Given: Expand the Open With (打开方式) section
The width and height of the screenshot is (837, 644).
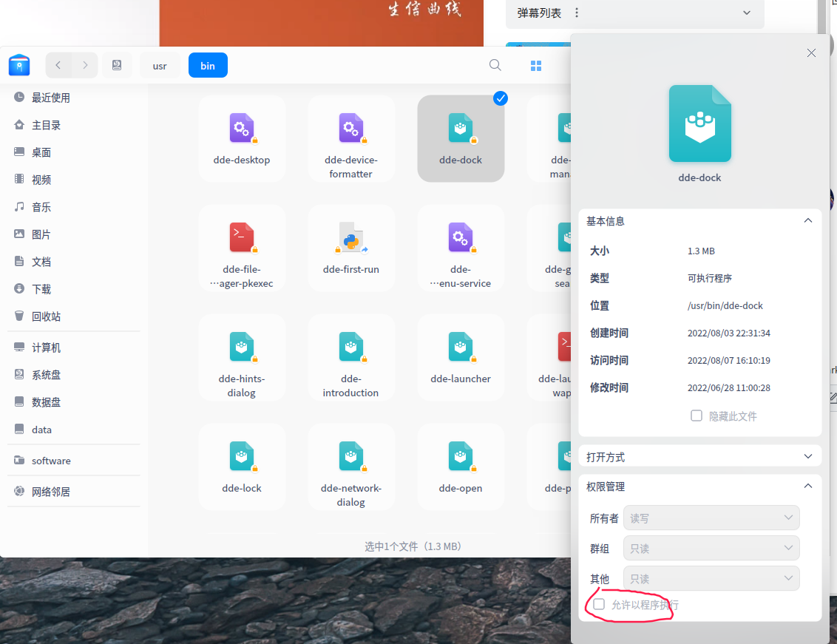Looking at the screenshot, I should click(807, 457).
